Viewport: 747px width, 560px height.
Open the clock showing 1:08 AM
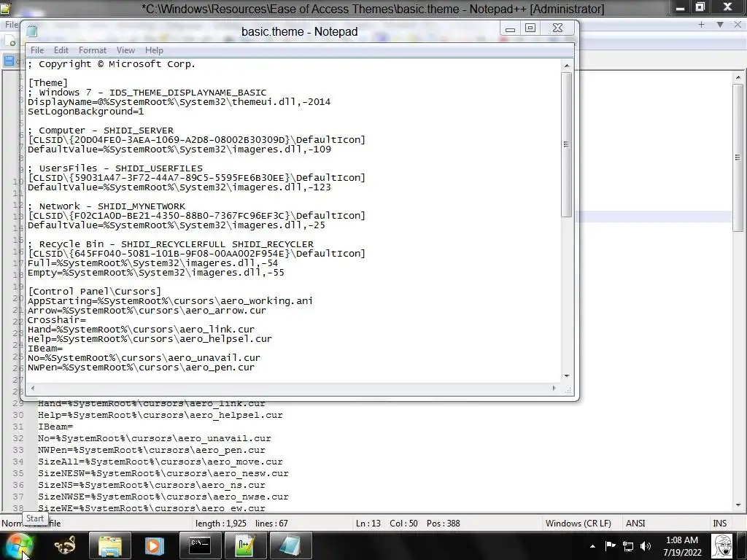coord(682,546)
